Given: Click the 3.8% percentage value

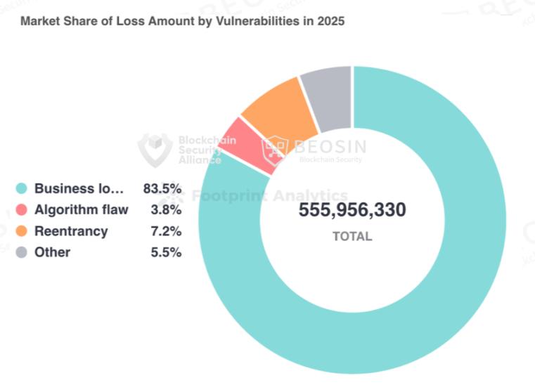Looking at the screenshot, I should click(x=166, y=209).
